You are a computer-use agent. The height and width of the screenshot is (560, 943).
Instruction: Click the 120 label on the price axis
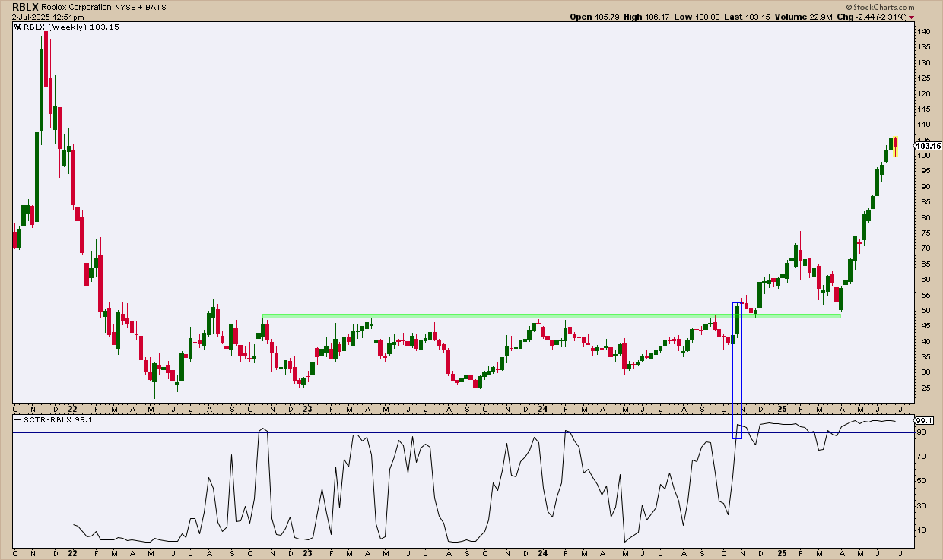pyautogui.click(x=923, y=94)
